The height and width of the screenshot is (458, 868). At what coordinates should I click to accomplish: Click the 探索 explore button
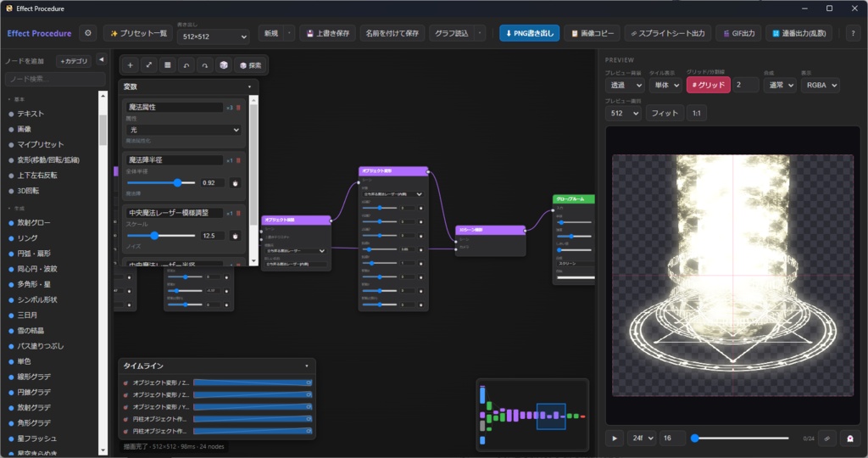(250, 65)
